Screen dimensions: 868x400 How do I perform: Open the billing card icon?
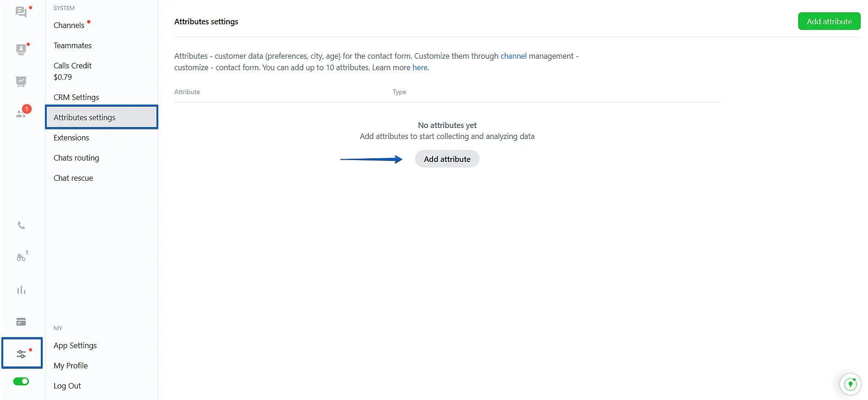(x=21, y=322)
